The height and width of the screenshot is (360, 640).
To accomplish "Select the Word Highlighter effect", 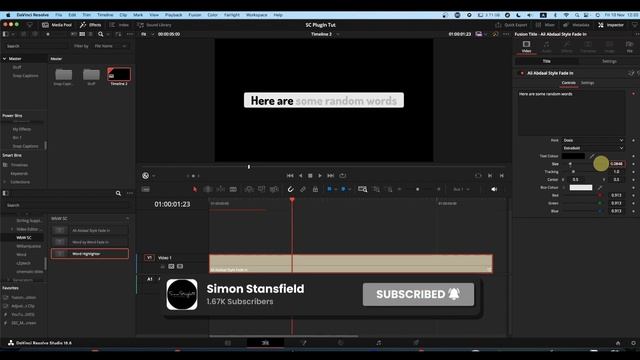I will [x=90, y=253].
